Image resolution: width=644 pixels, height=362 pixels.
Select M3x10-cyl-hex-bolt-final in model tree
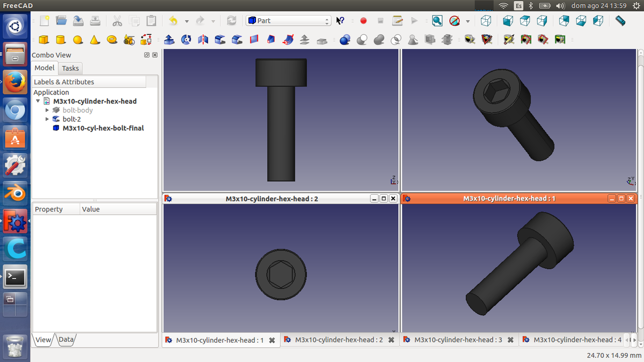(x=103, y=128)
